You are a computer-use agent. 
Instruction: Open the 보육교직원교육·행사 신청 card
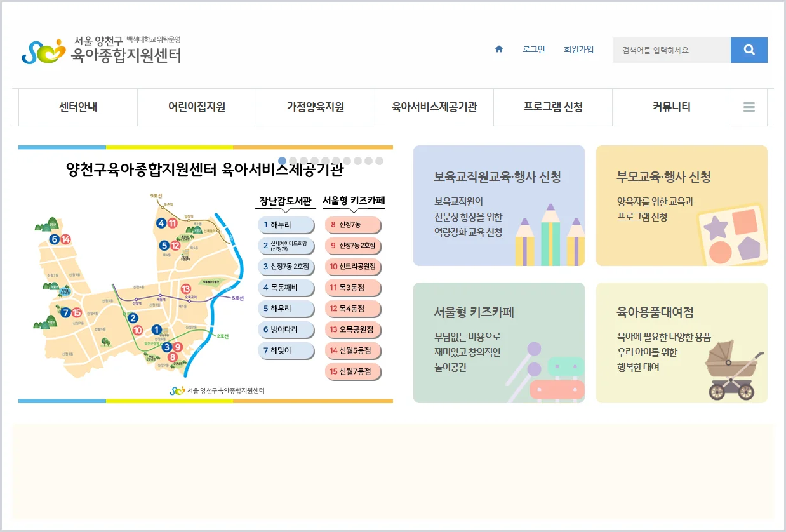tap(499, 206)
